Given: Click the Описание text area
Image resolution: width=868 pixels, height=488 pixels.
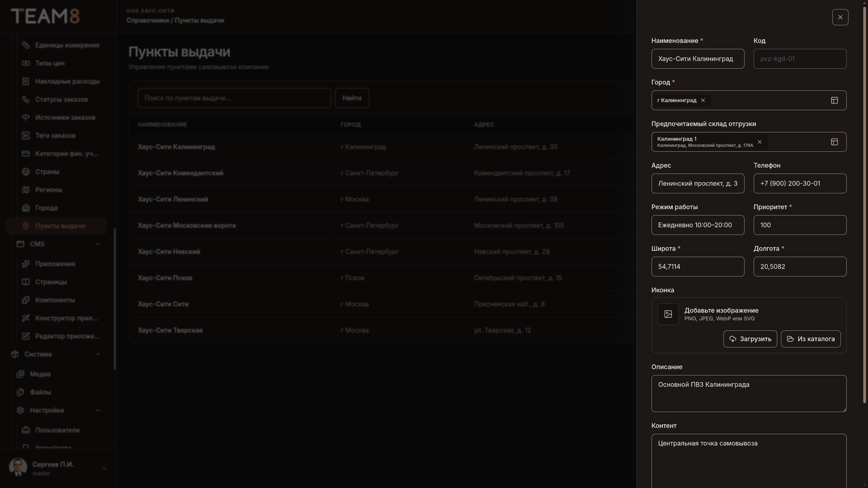Looking at the screenshot, I should (749, 394).
